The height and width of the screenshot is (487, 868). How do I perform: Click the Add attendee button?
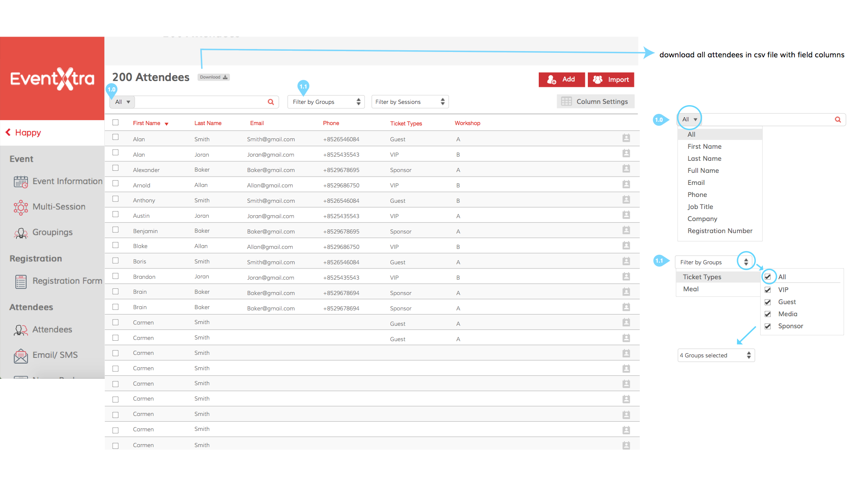(x=562, y=80)
